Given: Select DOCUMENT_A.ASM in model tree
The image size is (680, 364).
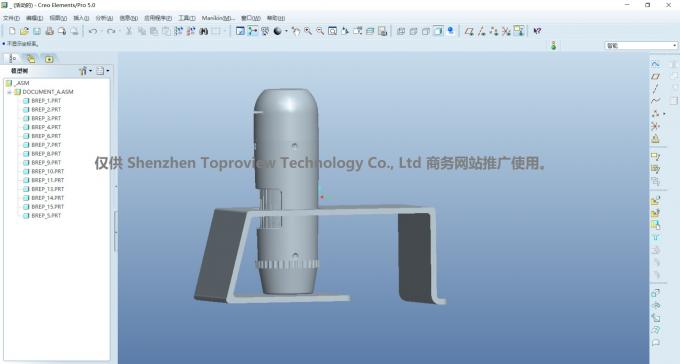Looking at the screenshot, I should click(44, 92).
